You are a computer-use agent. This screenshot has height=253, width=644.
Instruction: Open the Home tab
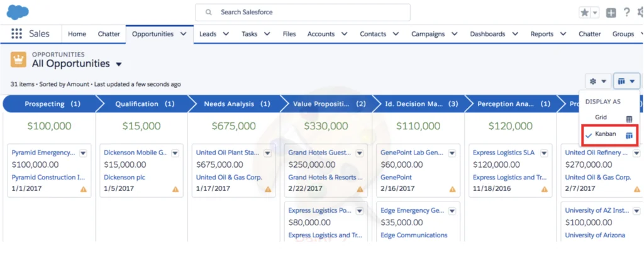(77, 34)
